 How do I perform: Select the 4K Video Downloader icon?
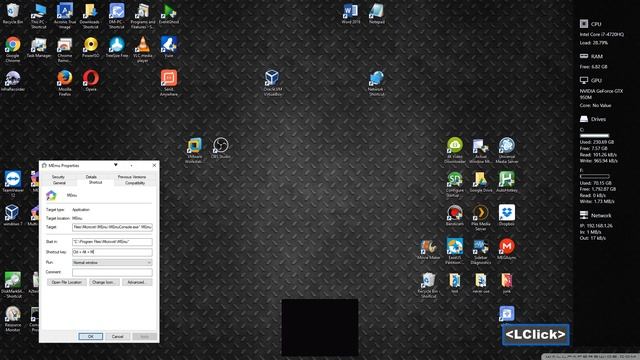[454, 145]
